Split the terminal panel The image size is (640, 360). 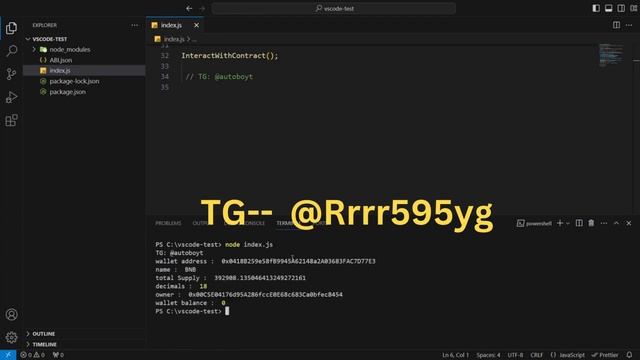579,223
